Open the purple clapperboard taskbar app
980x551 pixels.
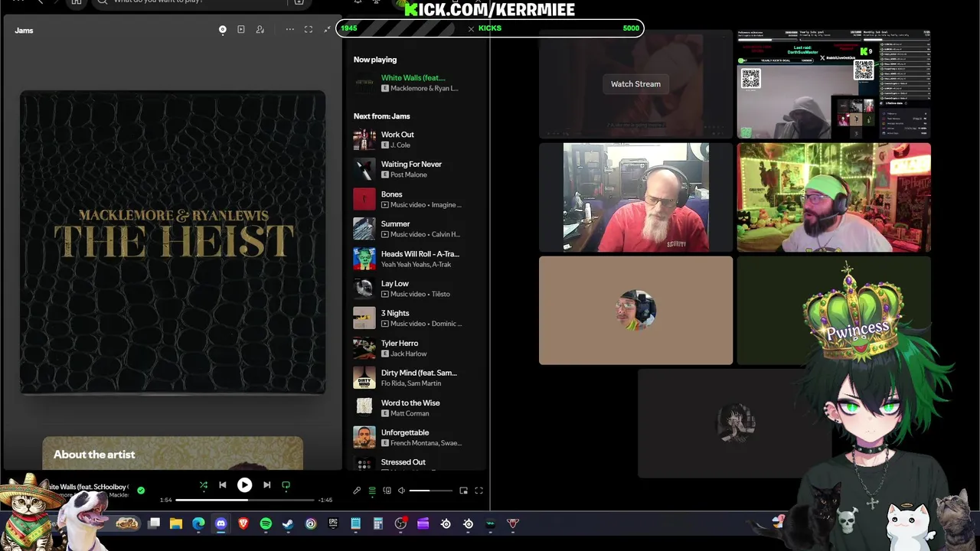point(423,523)
